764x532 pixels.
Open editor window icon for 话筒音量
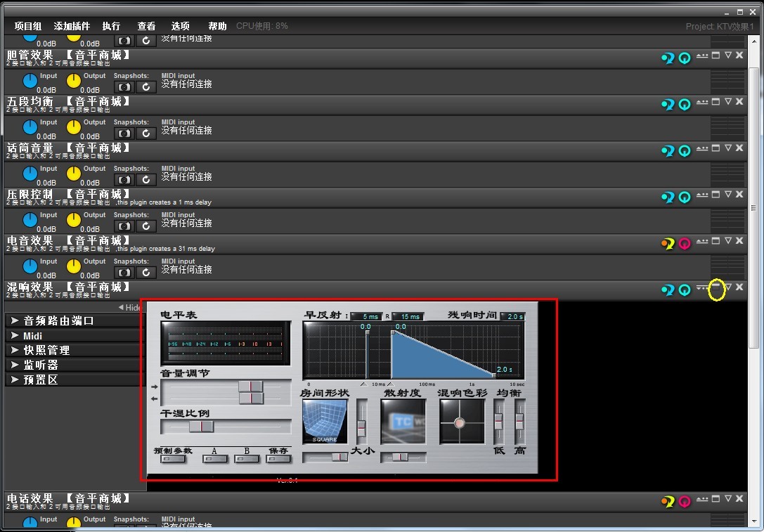[716, 148]
